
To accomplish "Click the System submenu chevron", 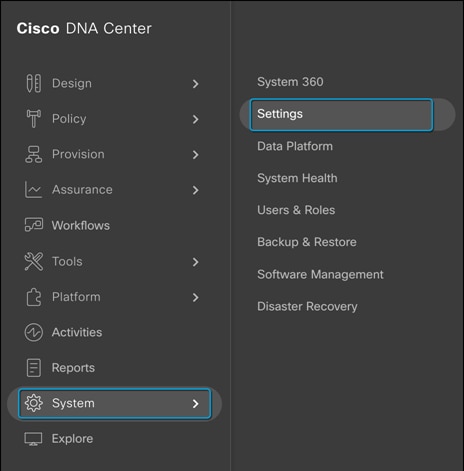I will pos(196,404).
